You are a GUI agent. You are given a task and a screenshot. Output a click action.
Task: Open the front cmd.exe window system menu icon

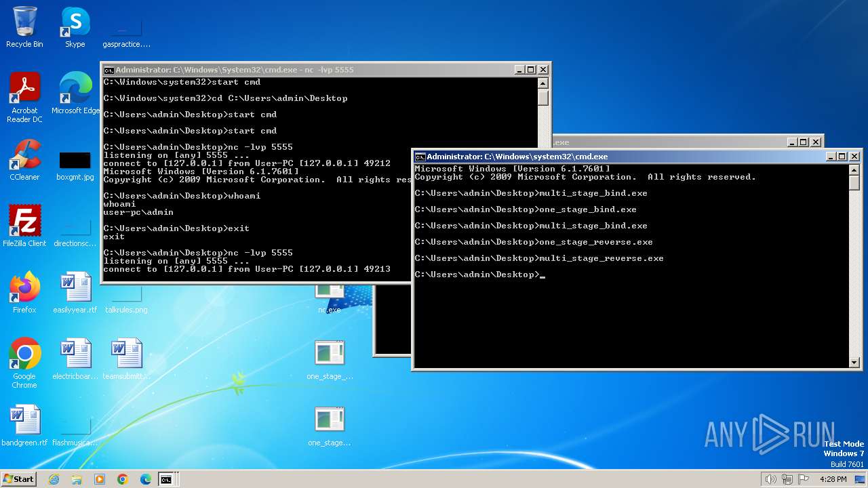[420, 157]
